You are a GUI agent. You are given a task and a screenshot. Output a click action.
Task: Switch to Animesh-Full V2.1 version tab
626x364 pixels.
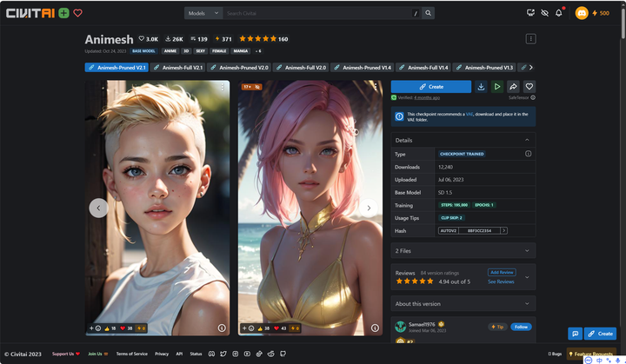(178, 68)
